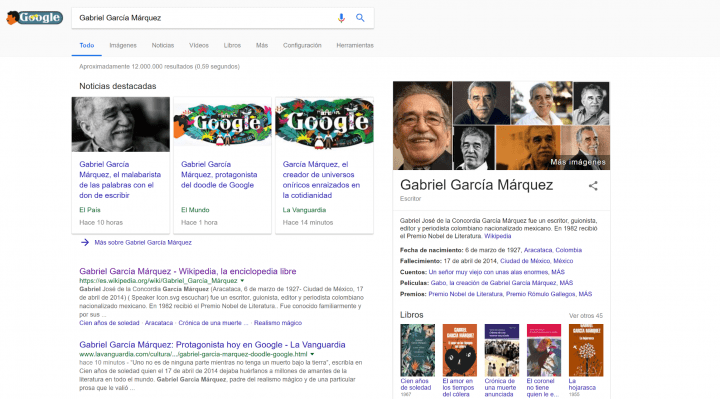Viewport: 720px width, 399px height.
Task: Open Wikipedia link in panel description
Action: (498, 236)
